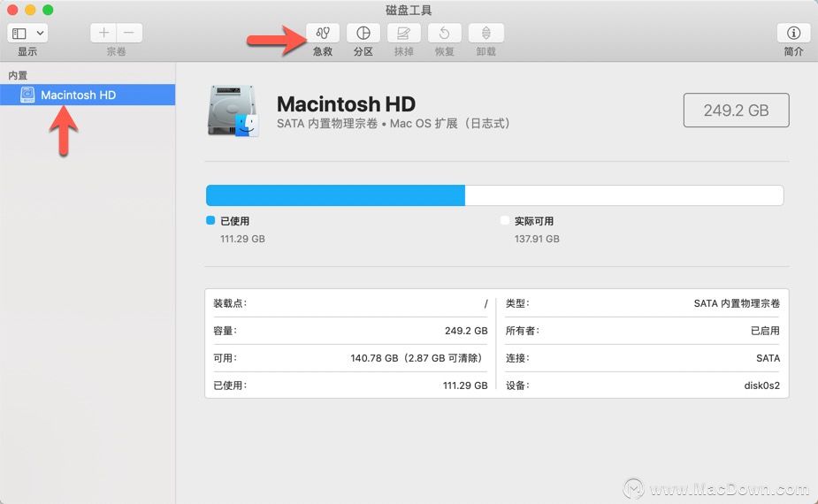Viewport: 818px width, 504px height.
Task: Click the 249.2 GB capacity box
Action: click(736, 111)
